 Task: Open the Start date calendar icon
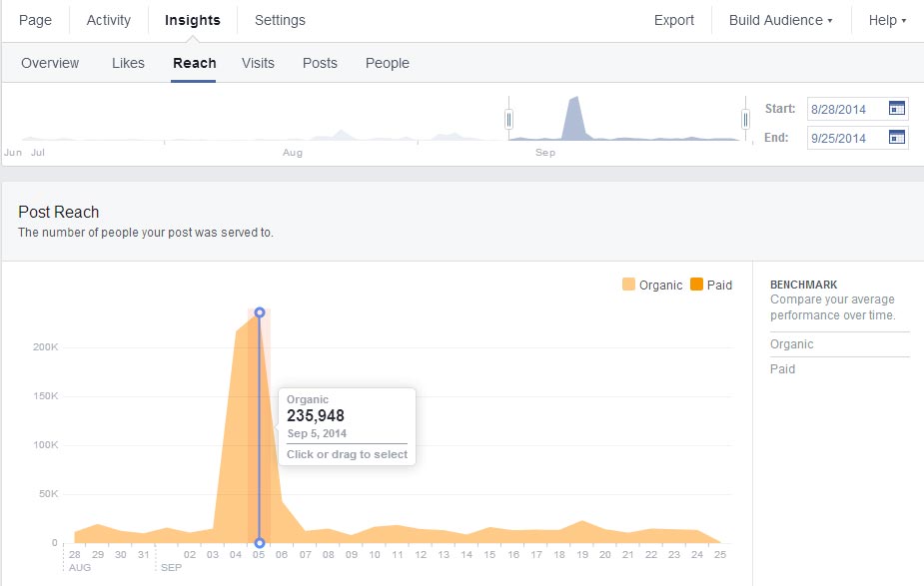point(896,109)
